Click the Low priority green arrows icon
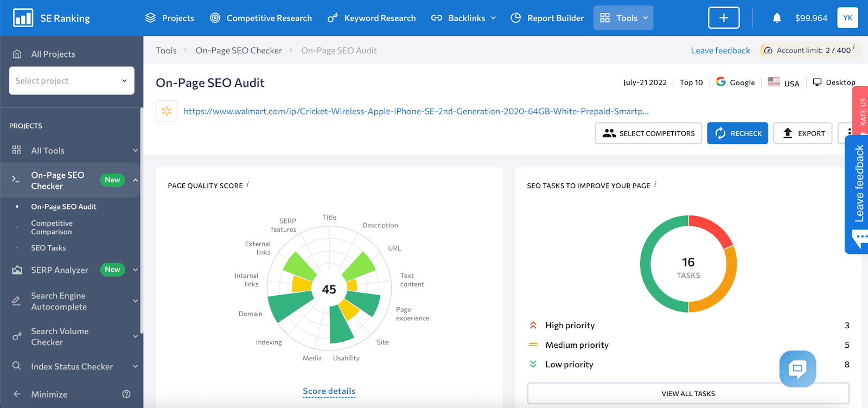Viewport: 868px width, 408px height. point(533,364)
